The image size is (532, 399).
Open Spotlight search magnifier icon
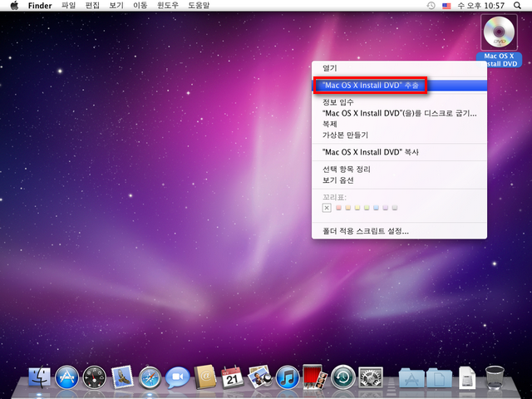[517, 6]
